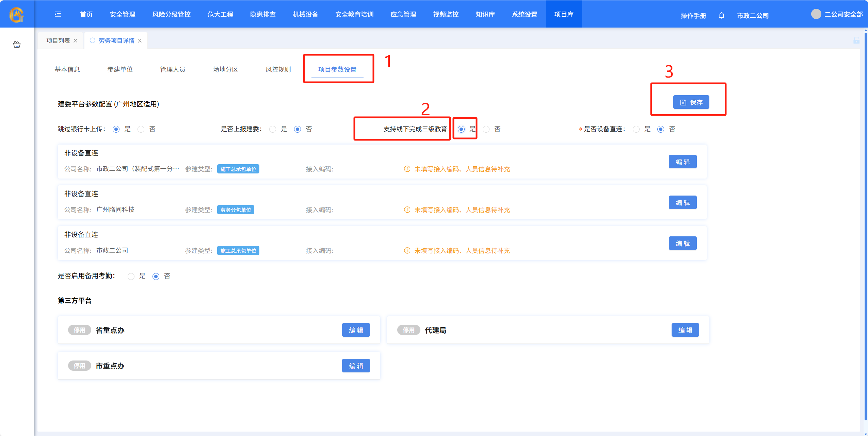The height and width of the screenshot is (436, 868).
Task: Click the basket icon in left sidebar
Action: tap(17, 45)
